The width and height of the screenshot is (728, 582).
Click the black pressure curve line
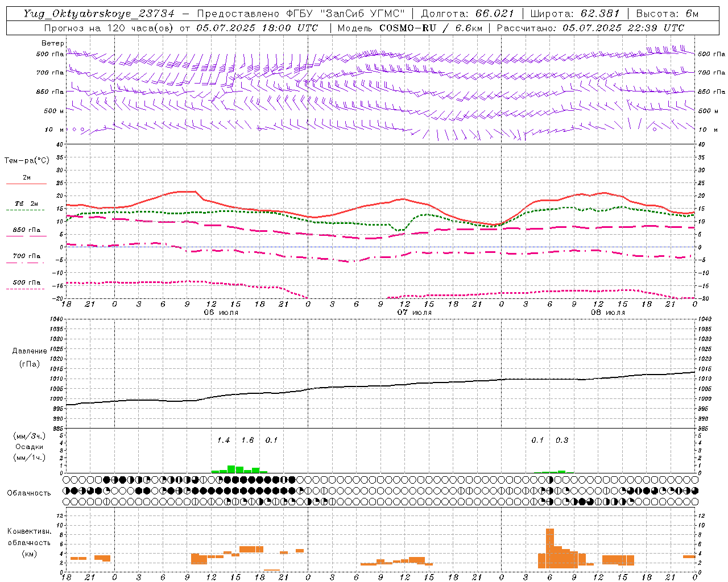[x=381, y=386]
